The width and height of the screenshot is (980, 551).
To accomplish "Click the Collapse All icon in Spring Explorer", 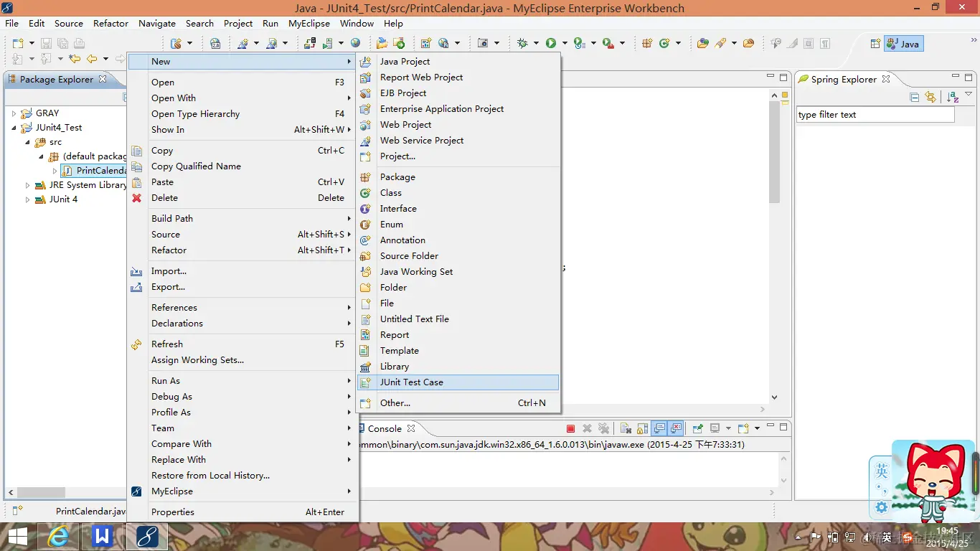I will 914,97.
